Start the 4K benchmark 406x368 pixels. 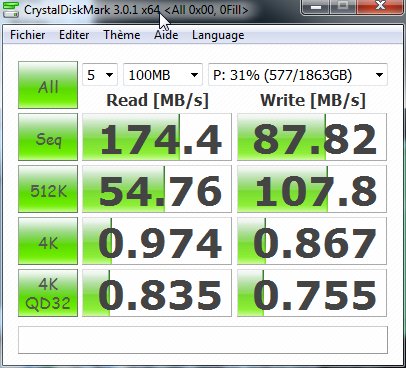[48, 241]
